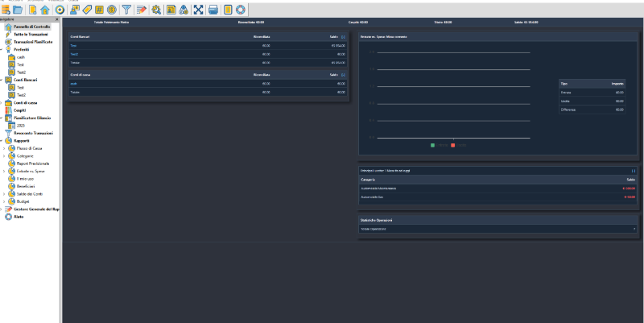
Task: Open the Test2 account link in dashboard
Action: point(74,54)
